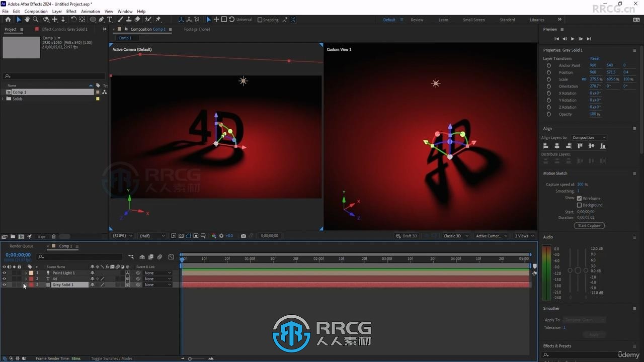The width and height of the screenshot is (644, 362).
Task: Click Motion Blur enable icon in timeline
Action: [159, 257]
